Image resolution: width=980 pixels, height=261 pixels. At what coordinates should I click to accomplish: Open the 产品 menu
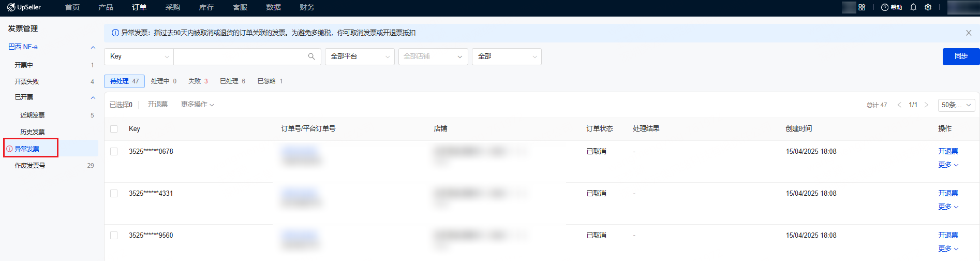[x=106, y=7]
